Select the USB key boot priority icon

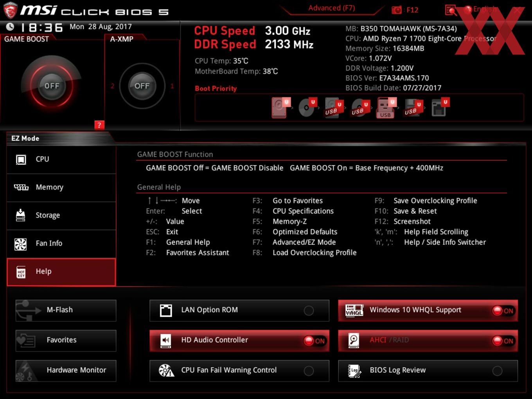pos(386,108)
